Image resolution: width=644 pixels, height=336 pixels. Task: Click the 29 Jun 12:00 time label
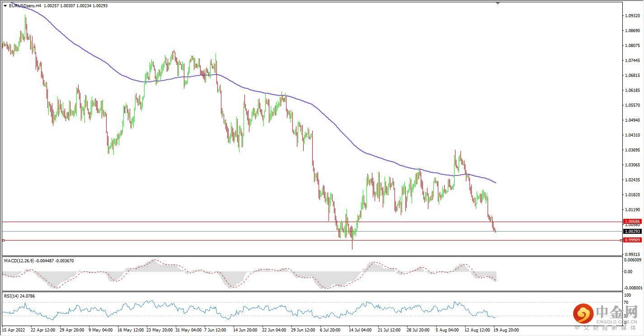coord(304,330)
